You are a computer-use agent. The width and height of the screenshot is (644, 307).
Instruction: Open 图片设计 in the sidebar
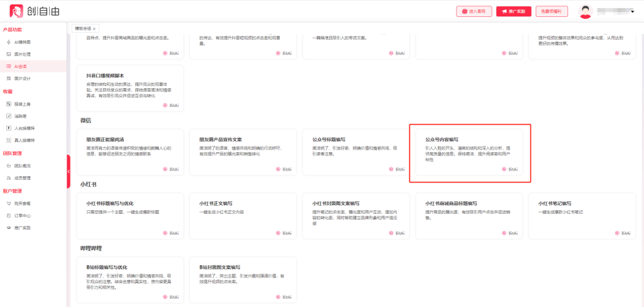coord(21,78)
